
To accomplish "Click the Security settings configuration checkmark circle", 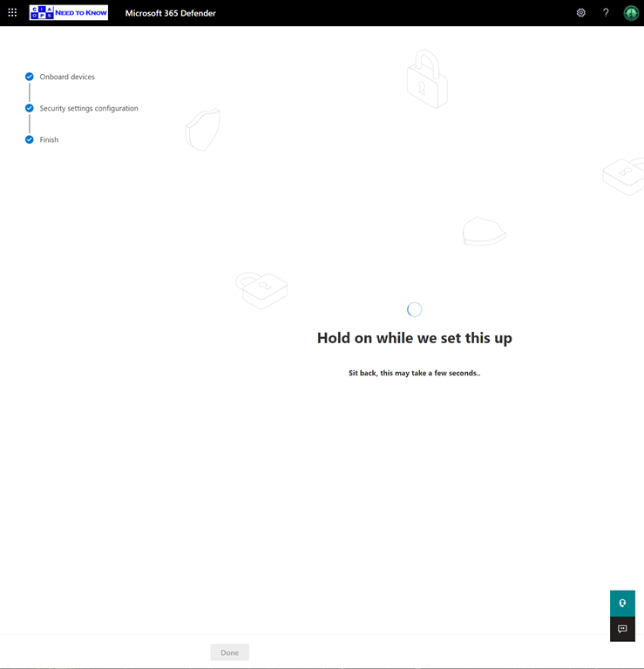I will [x=30, y=108].
